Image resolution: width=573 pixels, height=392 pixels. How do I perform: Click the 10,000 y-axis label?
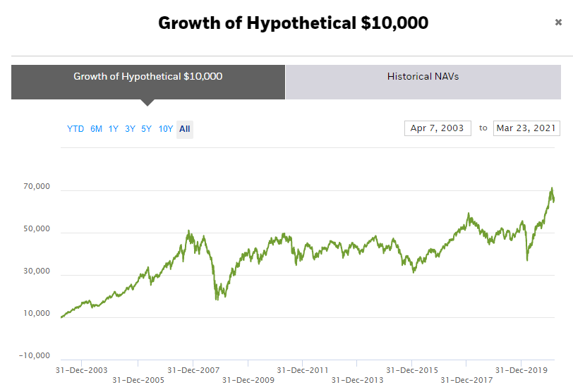37,314
